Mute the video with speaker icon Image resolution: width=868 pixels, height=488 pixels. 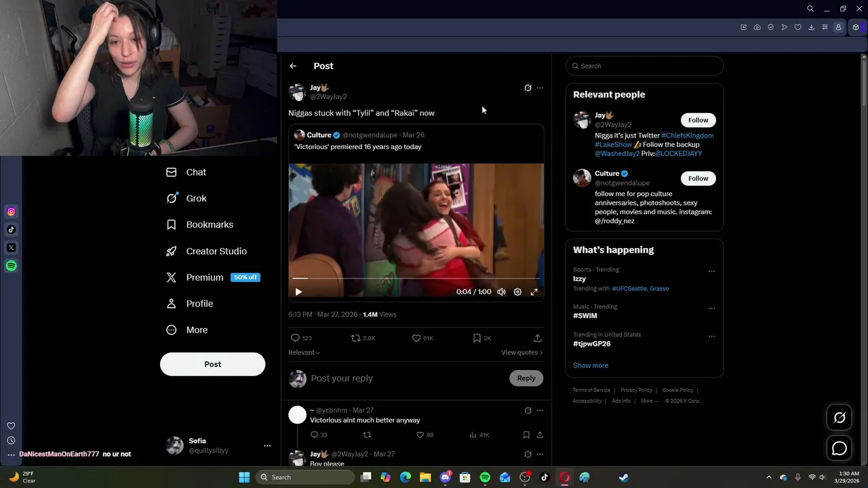coord(501,292)
